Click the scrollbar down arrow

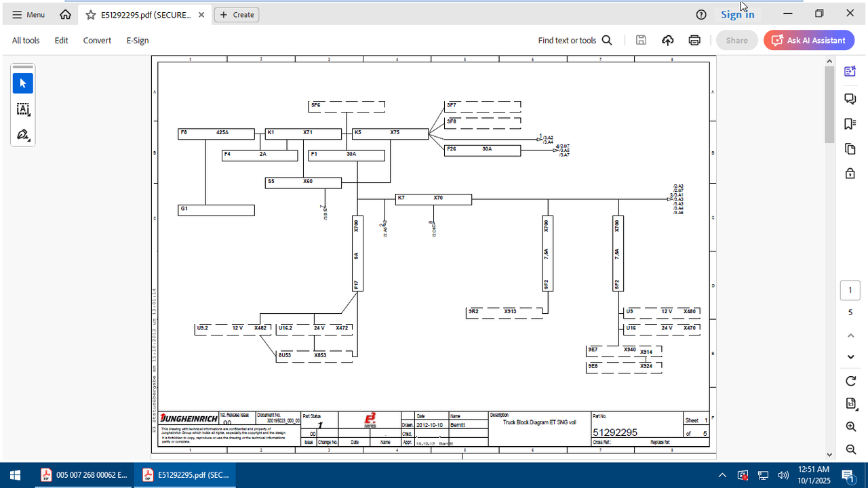coord(829,455)
